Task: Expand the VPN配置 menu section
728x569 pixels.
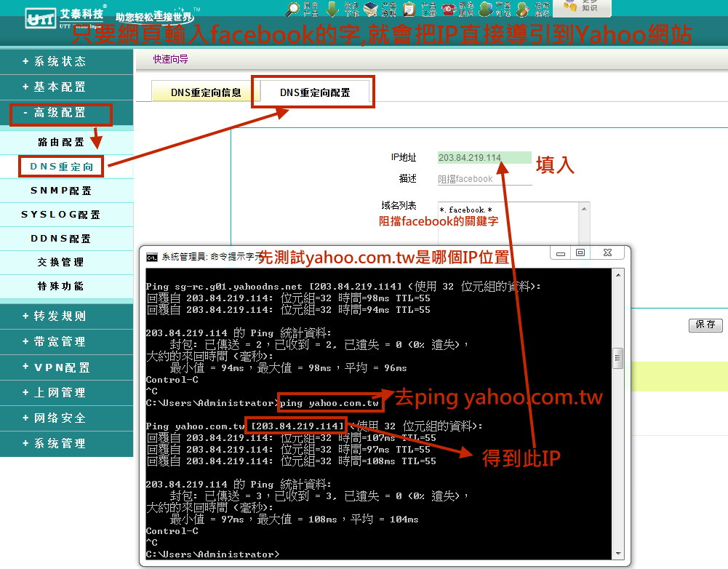Action: coord(66,367)
